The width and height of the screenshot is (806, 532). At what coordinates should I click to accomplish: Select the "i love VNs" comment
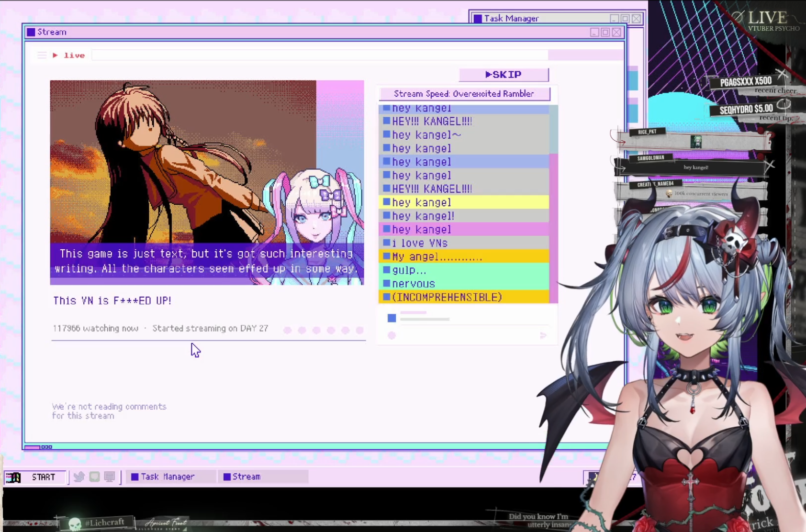(x=464, y=243)
